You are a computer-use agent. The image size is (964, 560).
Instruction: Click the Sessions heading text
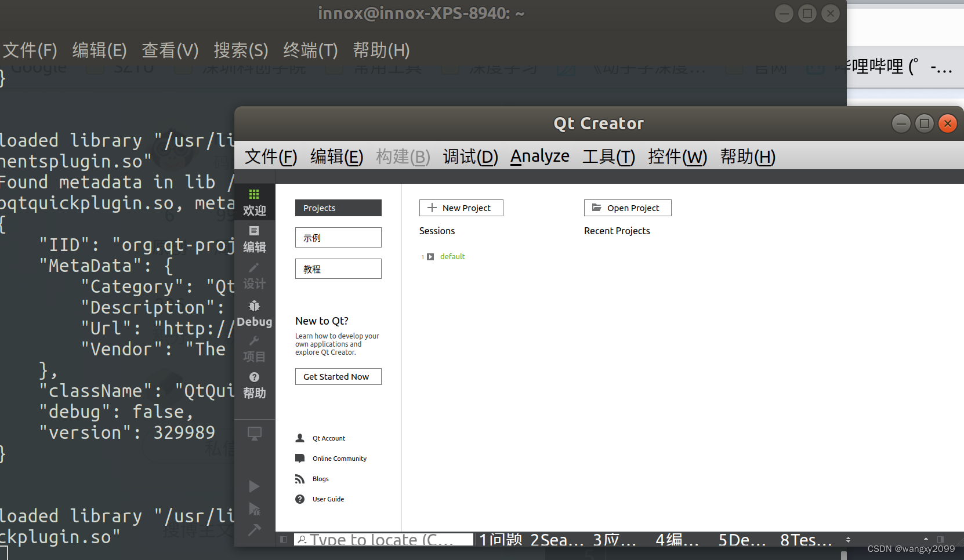click(437, 231)
